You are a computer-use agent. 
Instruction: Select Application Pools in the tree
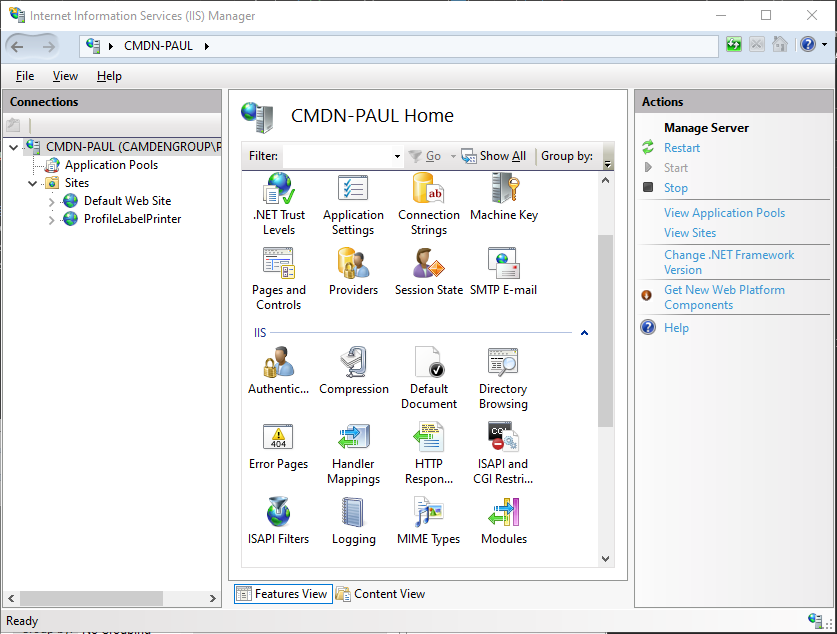click(x=111, y=165)
